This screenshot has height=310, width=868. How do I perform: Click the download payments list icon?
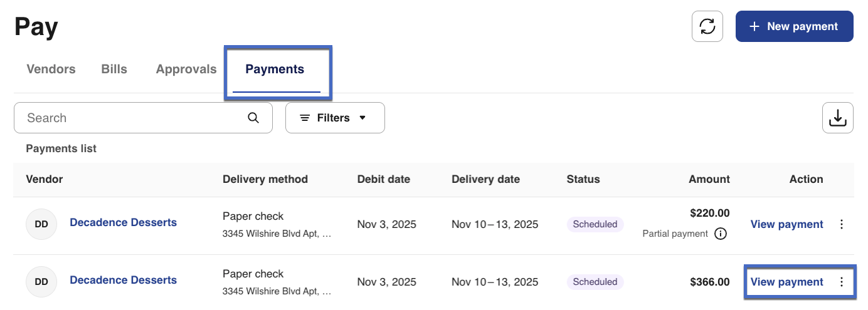pos(837,118)
